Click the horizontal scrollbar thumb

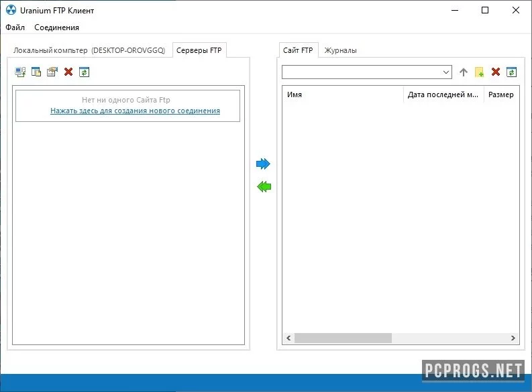pos(343,338)
